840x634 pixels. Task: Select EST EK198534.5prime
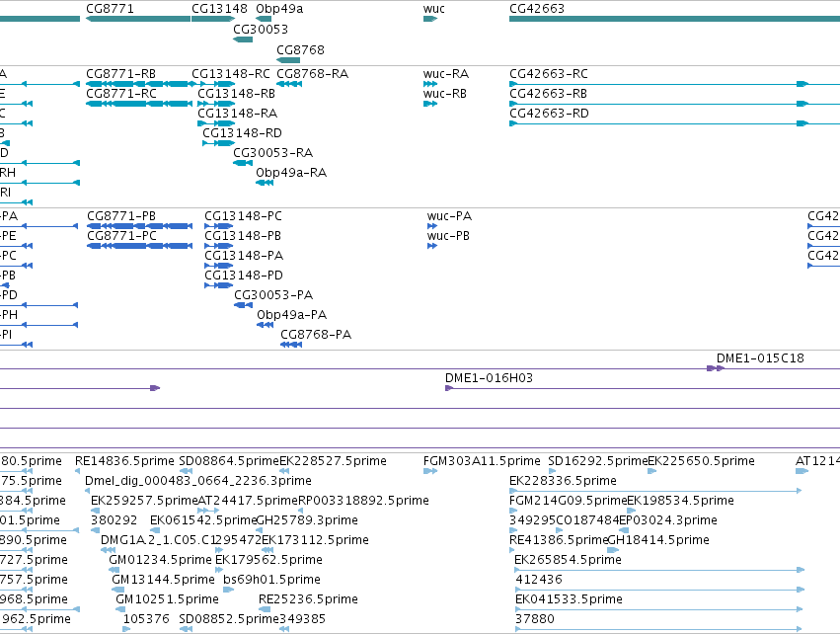pos(680,501)
